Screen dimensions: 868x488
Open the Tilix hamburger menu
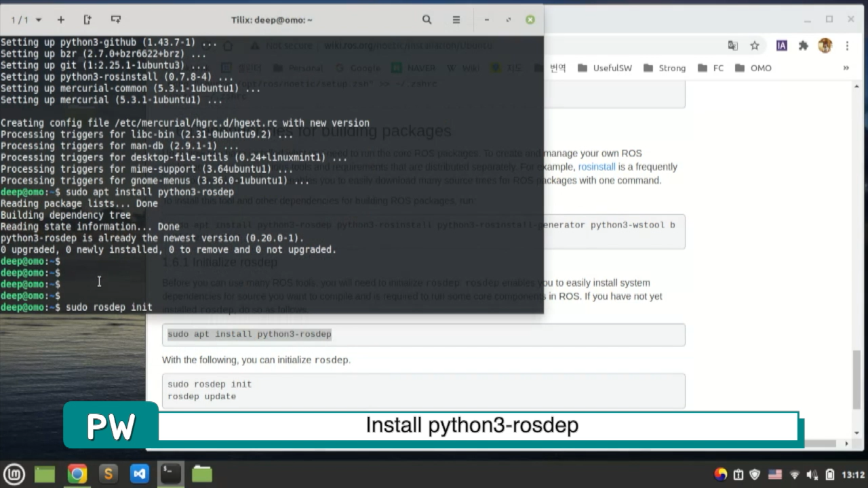[456, 20]
